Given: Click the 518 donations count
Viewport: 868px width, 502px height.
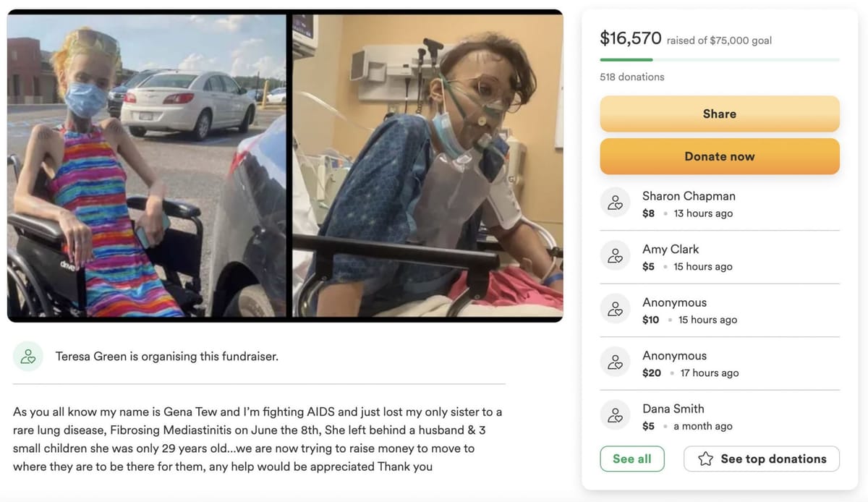Looking at the screenshot, I should [631, 76].
